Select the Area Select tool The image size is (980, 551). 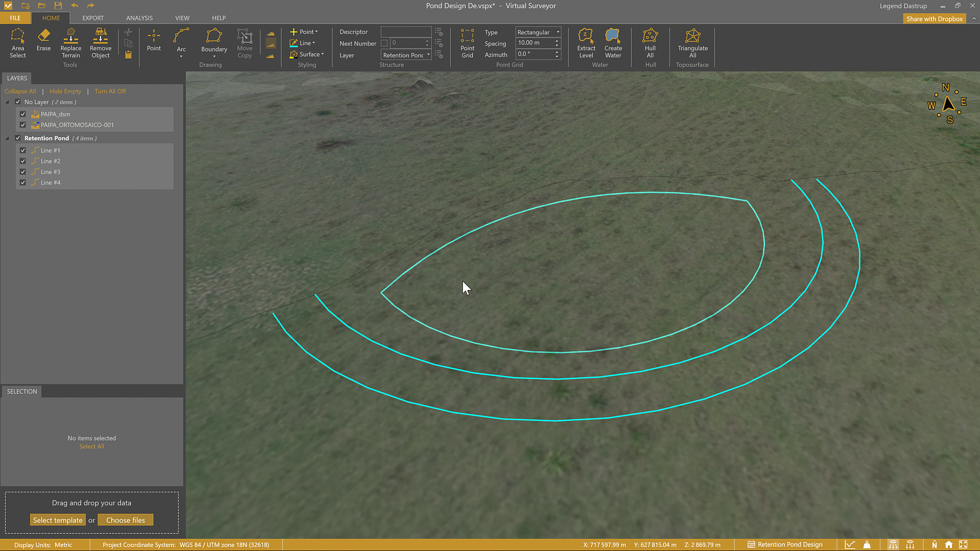[17, 43]
